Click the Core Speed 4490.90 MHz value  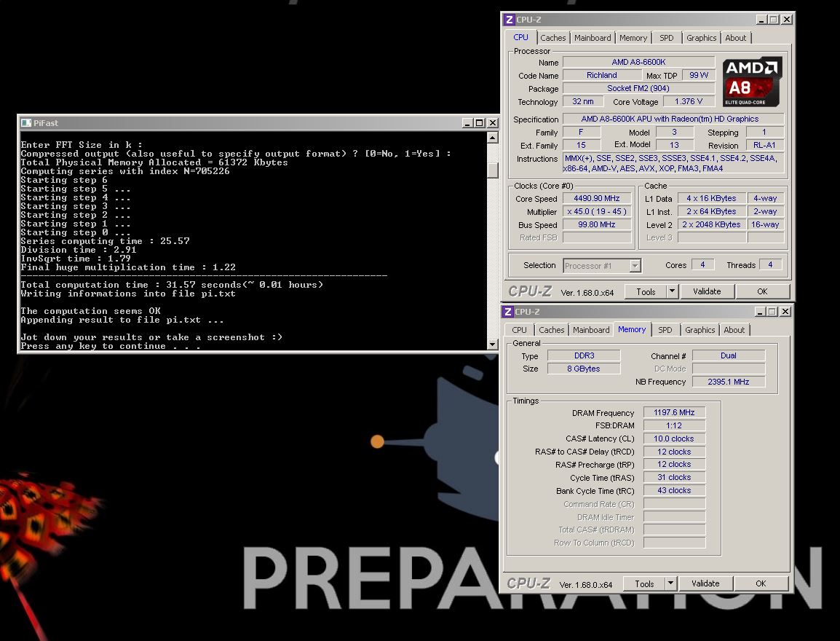click(x=597, y=198)
